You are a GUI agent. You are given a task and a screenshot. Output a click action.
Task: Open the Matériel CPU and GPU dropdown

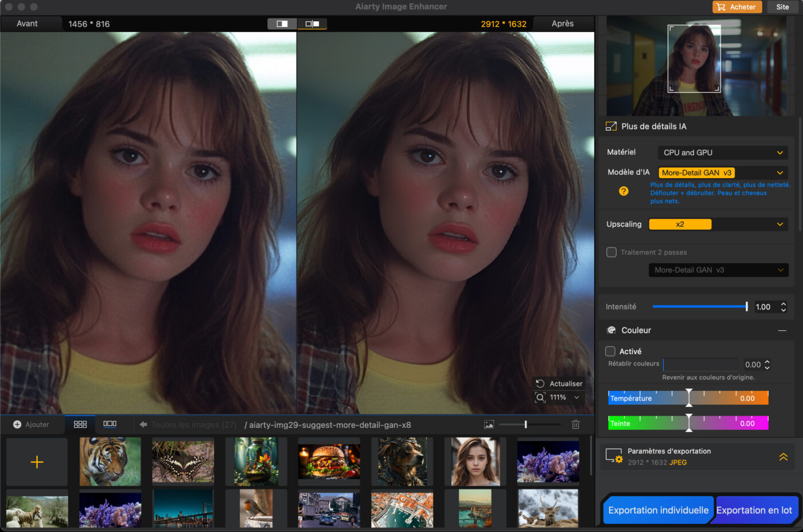tap(722, 152)
